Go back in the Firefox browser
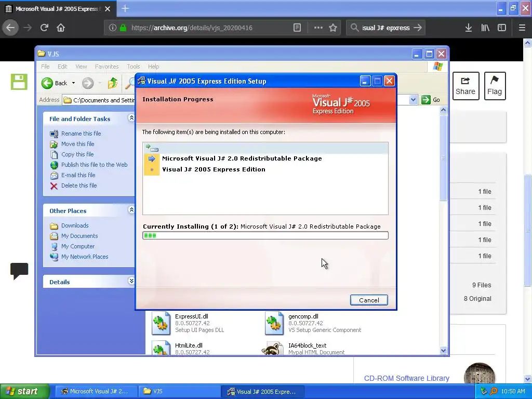This screenshot has width=532, height=399. pos(10,28)
